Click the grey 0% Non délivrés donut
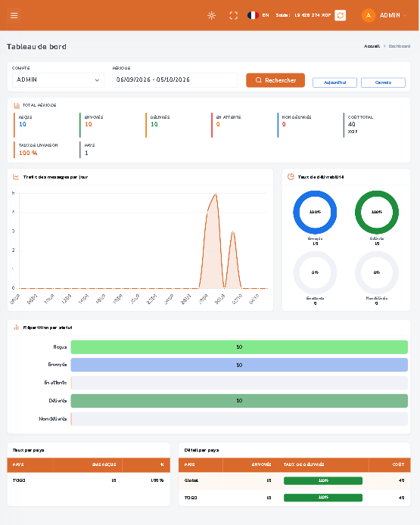Viewport: 420px width, 525px height. (x=376, y=272)
